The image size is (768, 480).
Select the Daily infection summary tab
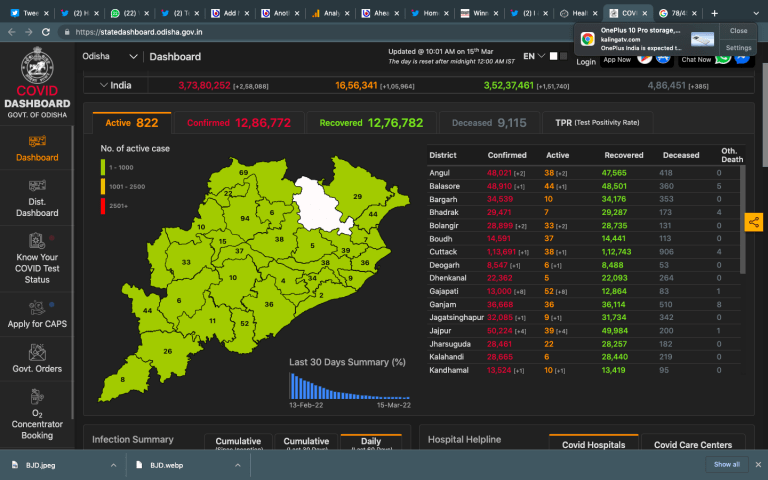coord(371,442)
